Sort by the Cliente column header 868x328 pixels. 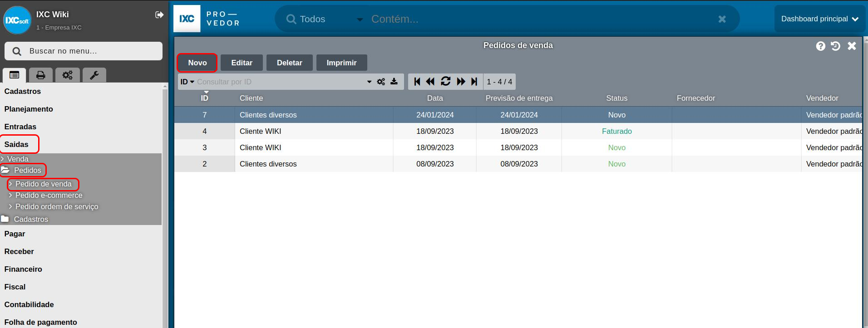click(251, 98)
